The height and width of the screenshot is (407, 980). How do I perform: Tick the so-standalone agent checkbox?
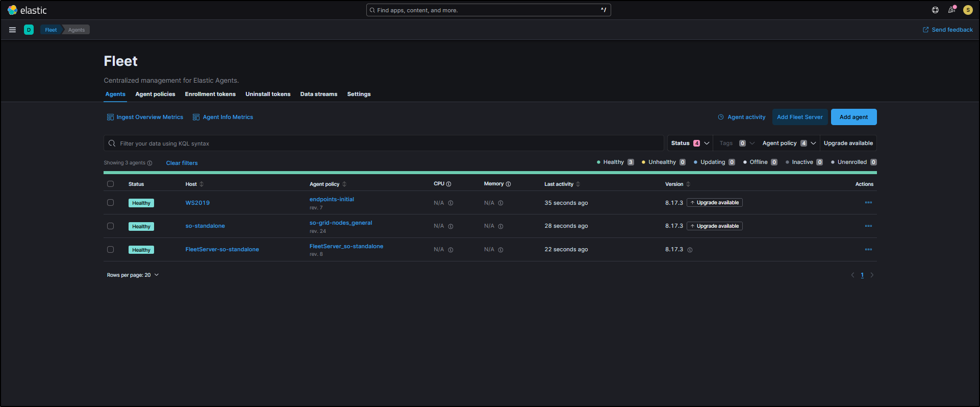click(x=110, y=226)
